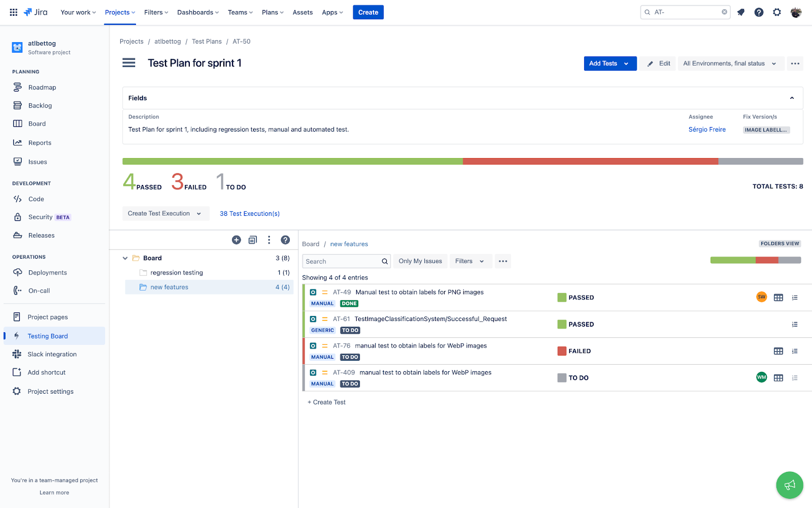Open folders help via the question mark icon

[286, 239]
